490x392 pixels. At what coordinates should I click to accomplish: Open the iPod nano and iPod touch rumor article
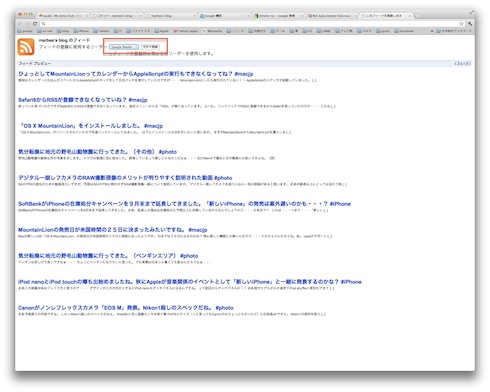[190, 282]
